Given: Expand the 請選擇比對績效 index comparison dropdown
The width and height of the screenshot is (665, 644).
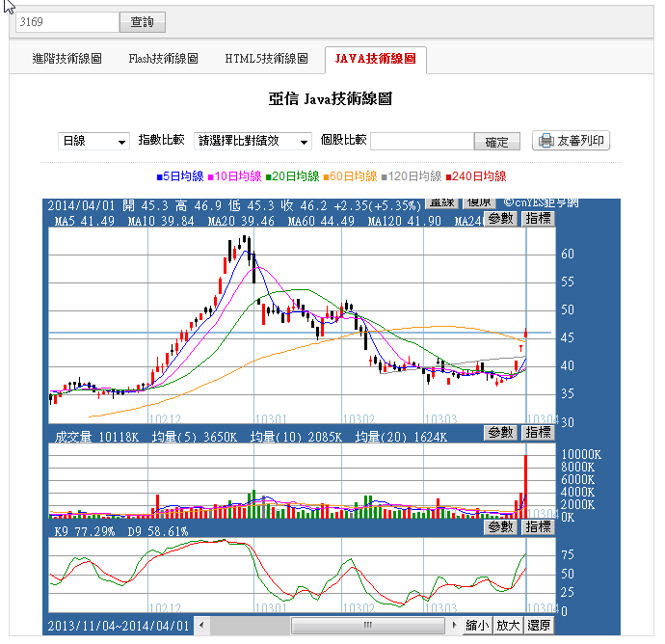Looking at the screenshot, I should (x=253, y=141).
